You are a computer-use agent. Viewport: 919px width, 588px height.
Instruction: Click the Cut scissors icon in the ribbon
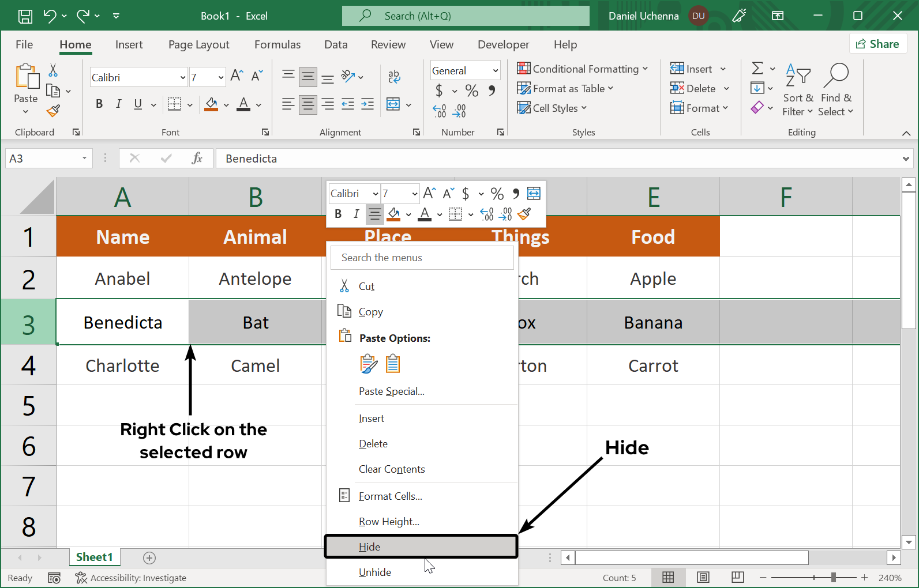[x=53, y=70]
